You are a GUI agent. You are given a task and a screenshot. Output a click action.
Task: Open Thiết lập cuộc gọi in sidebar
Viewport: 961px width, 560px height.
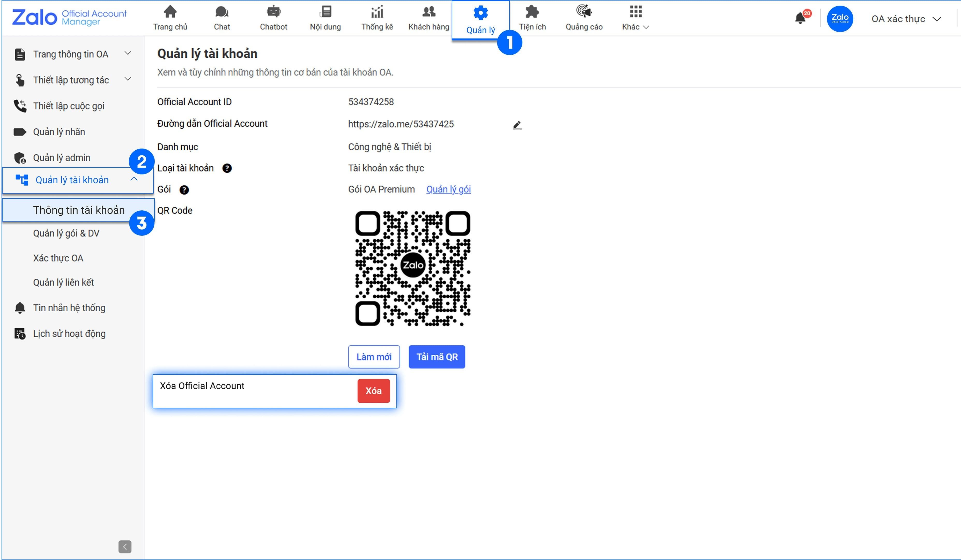[x=69, y=106]
